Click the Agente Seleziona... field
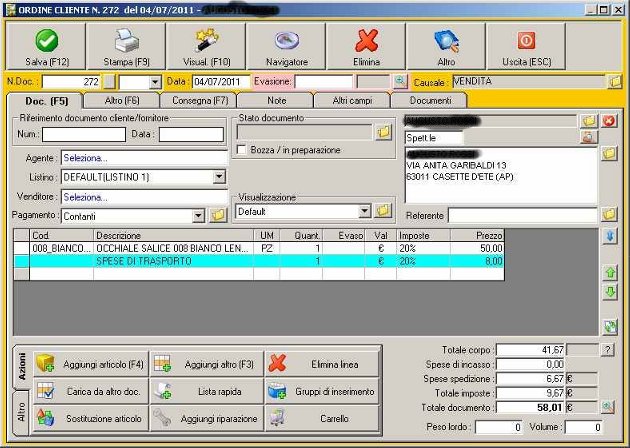 [x=144, y=158]
